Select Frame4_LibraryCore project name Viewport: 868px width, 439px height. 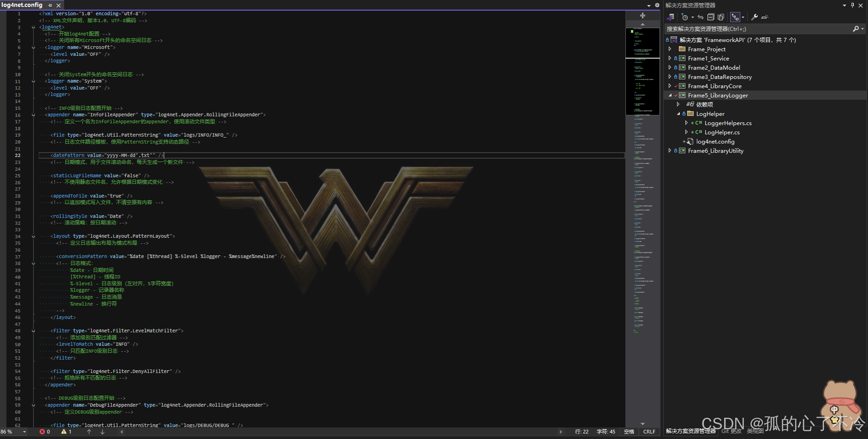click(715, 86)
